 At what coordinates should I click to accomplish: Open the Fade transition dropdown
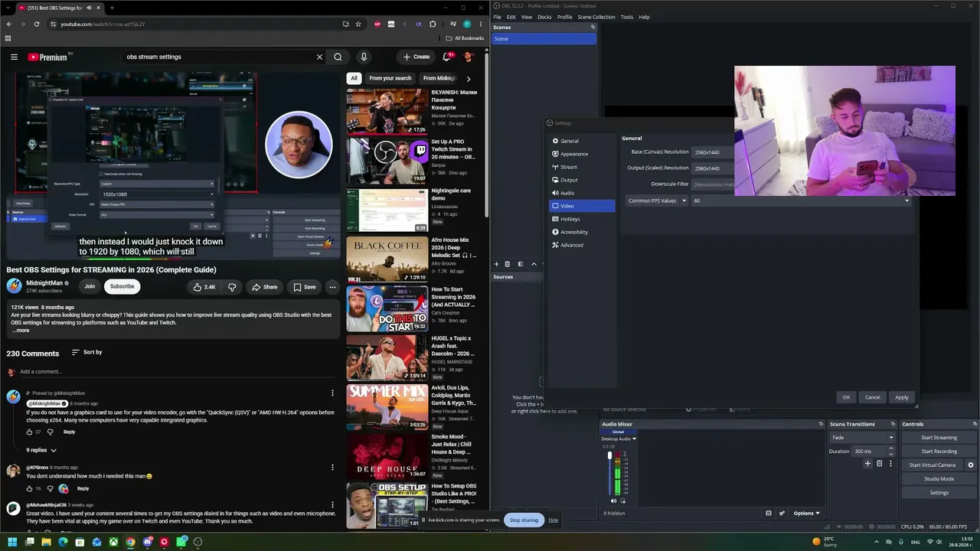862,438
